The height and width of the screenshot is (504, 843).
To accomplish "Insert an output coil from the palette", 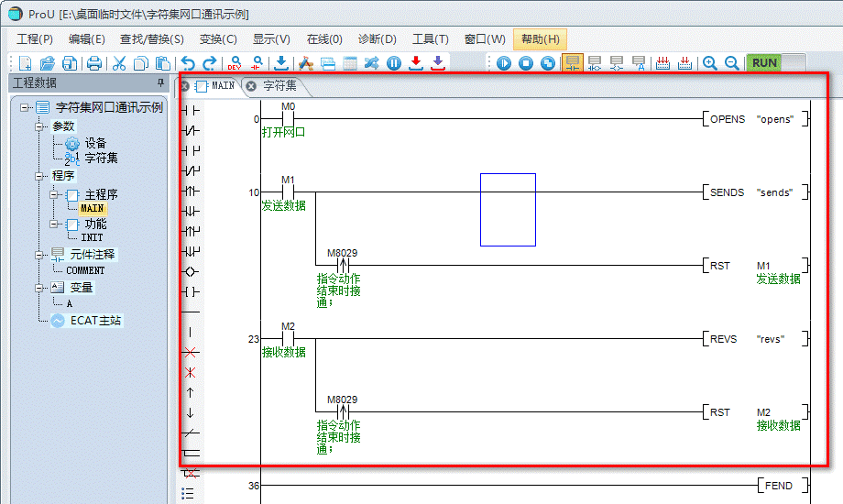I will click(x=191, y=271).
